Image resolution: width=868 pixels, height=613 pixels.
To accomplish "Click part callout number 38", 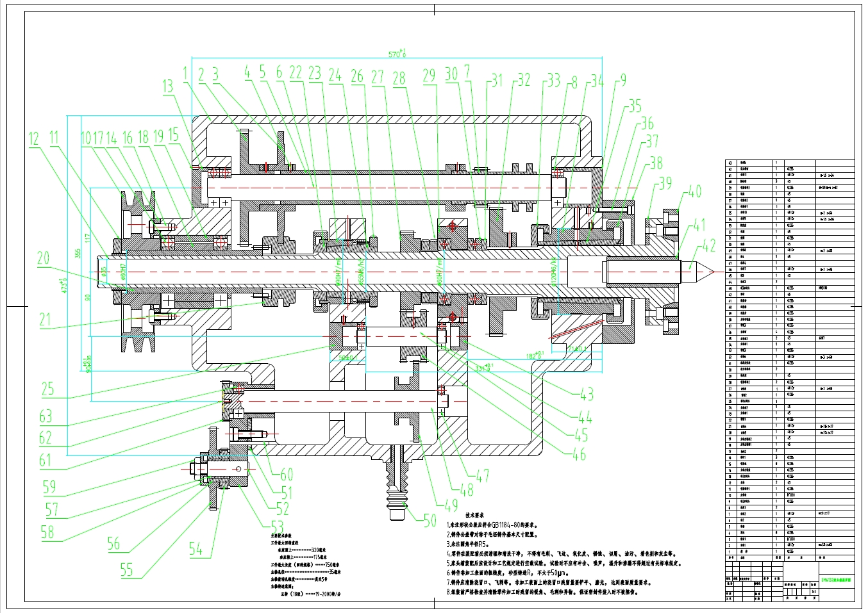I will [x=656, y=163].
